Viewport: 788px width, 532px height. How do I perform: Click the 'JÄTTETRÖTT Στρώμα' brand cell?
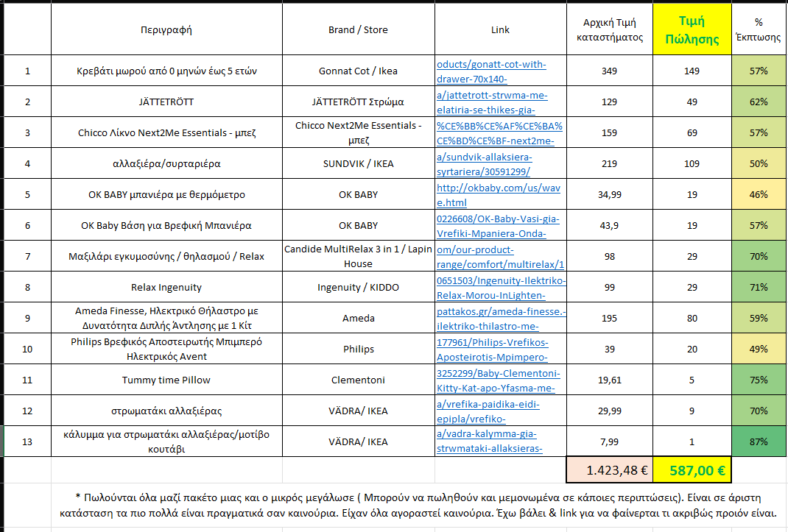[x=359, y=102]
